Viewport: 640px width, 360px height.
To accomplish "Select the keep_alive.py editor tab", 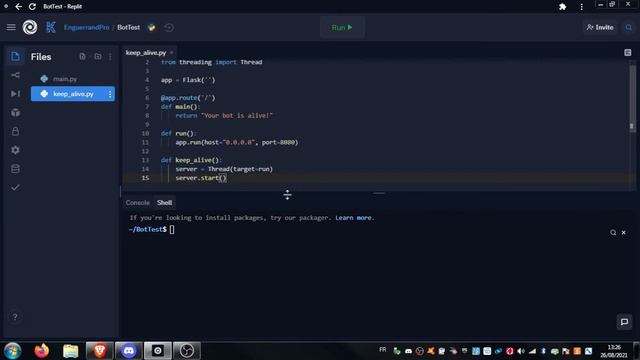I will 146,53.
